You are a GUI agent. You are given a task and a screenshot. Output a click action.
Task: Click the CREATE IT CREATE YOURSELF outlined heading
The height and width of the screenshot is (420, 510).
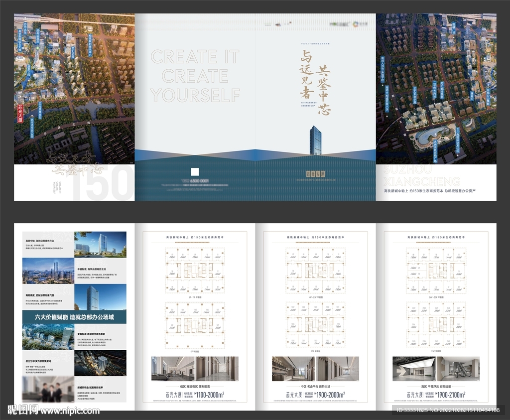coord(195,76)
